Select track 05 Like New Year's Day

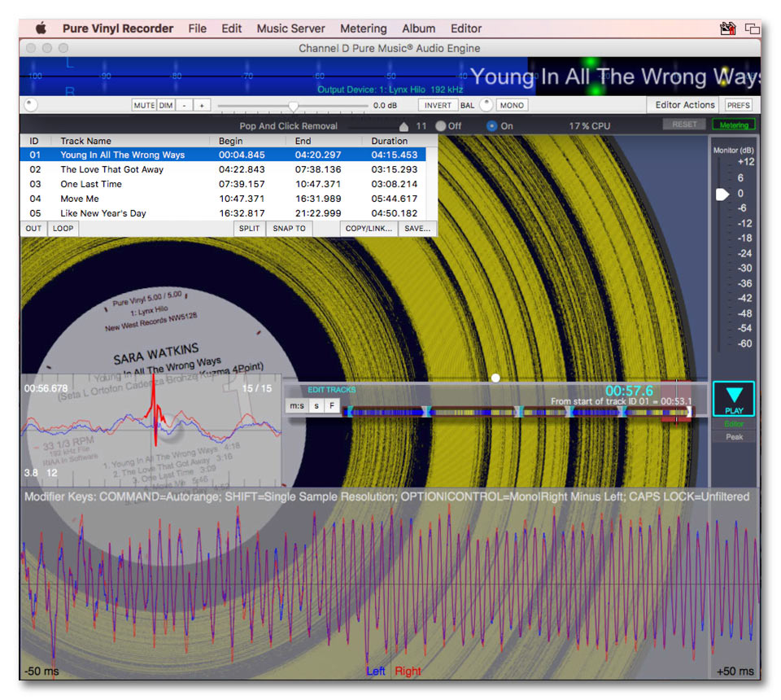tap(223, 213)
